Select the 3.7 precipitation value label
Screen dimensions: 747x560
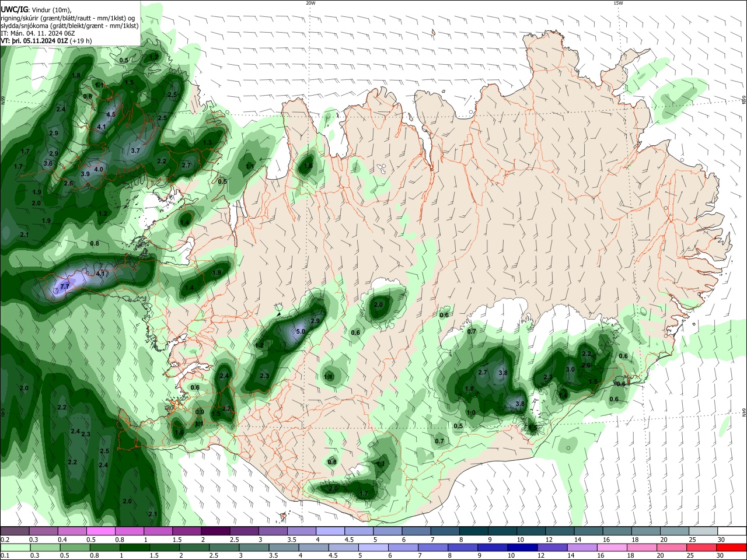(135, 150)
